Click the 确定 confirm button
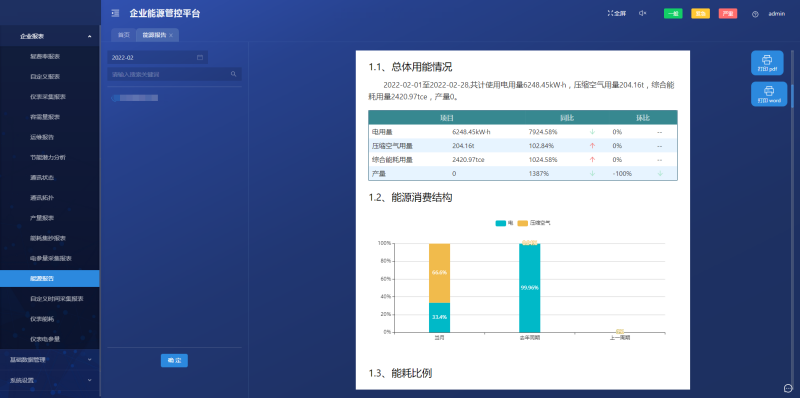Viewport: 800px width, 398px height. pos(174,361)
